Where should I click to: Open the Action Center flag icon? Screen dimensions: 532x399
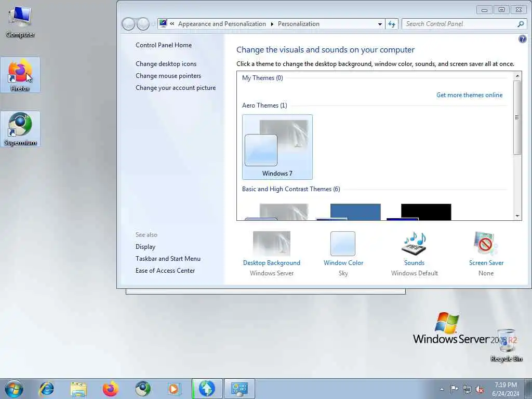pyautogui.click(x=454, y=389)
